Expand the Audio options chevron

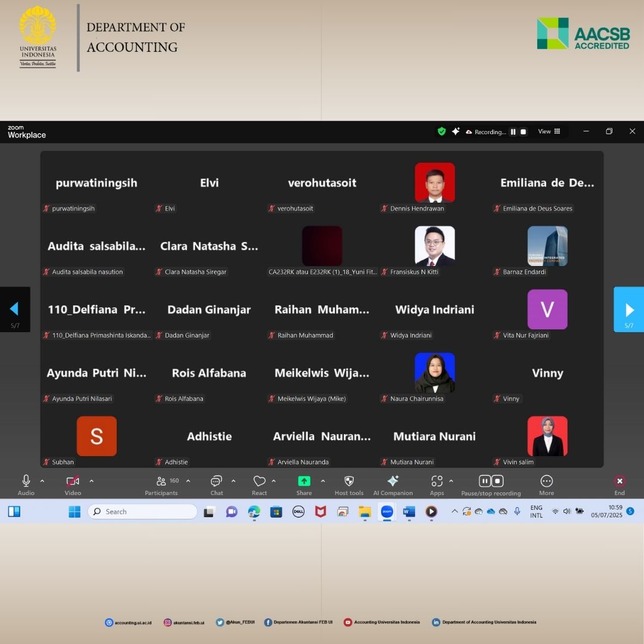point(42,481)
